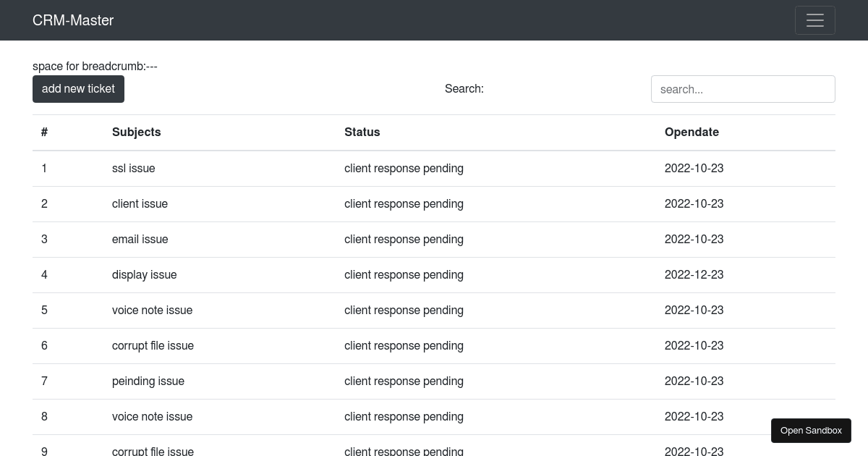Select voice note issue in row 5
Image resolution: width=868 pixels, height=456 pixels.
(x=153, y=311)
